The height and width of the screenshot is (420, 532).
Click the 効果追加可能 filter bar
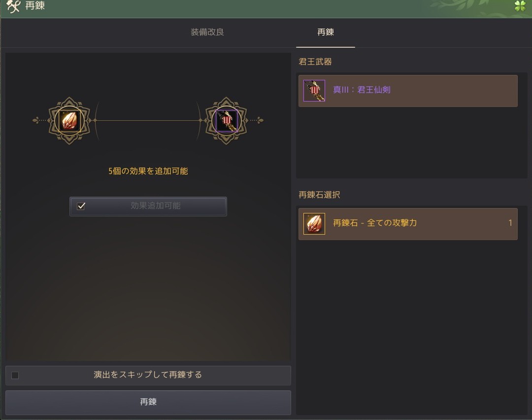tap(148, 206)
